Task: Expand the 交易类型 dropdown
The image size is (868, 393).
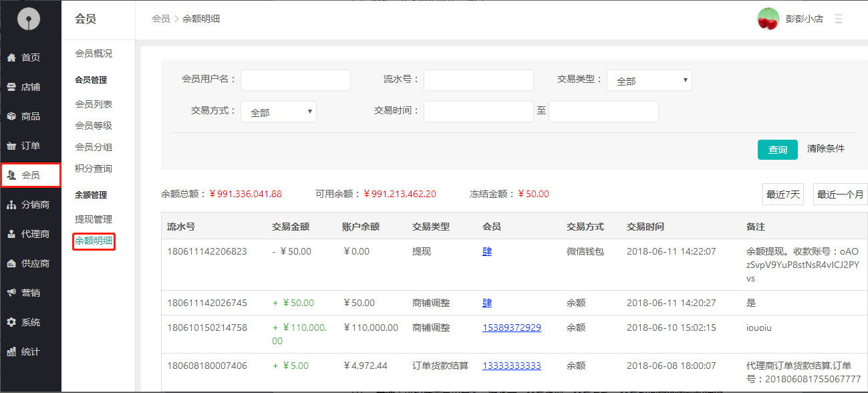Action: coord(649,80)
